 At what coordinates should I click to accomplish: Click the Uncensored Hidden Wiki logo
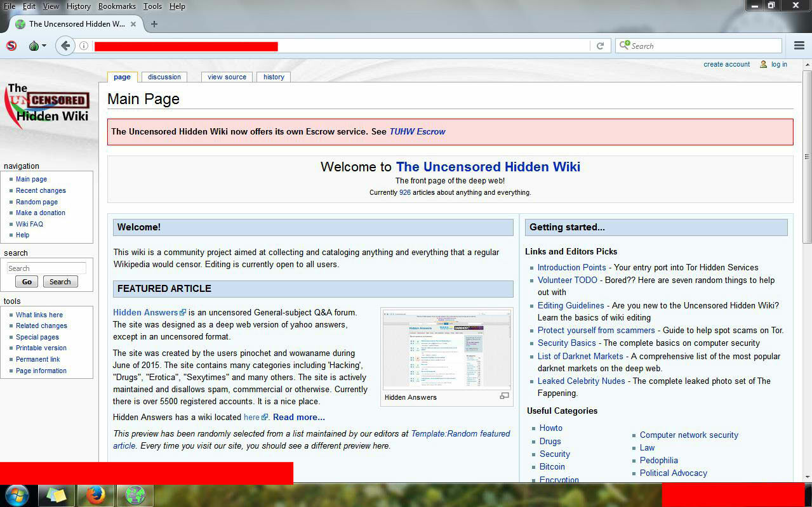click(x=48, y=105)
